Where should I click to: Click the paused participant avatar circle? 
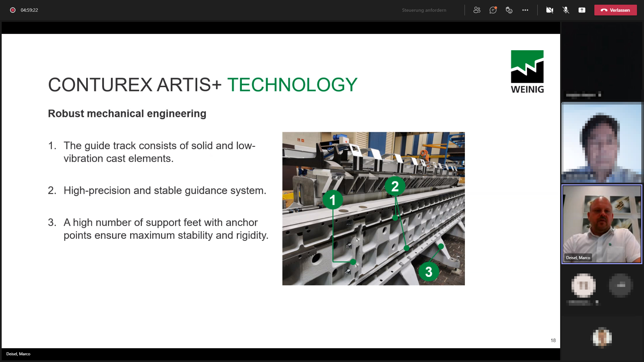(583, 286)
